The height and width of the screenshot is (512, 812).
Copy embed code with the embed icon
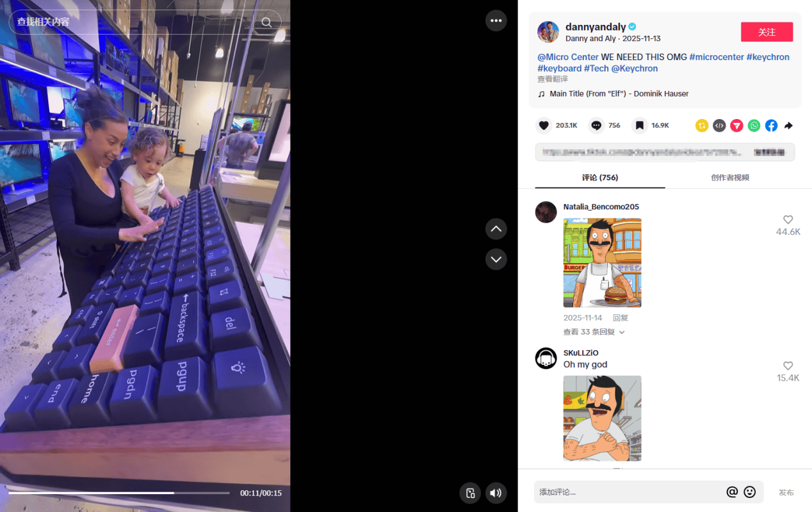pyautogui.click(x=719, y=125)
